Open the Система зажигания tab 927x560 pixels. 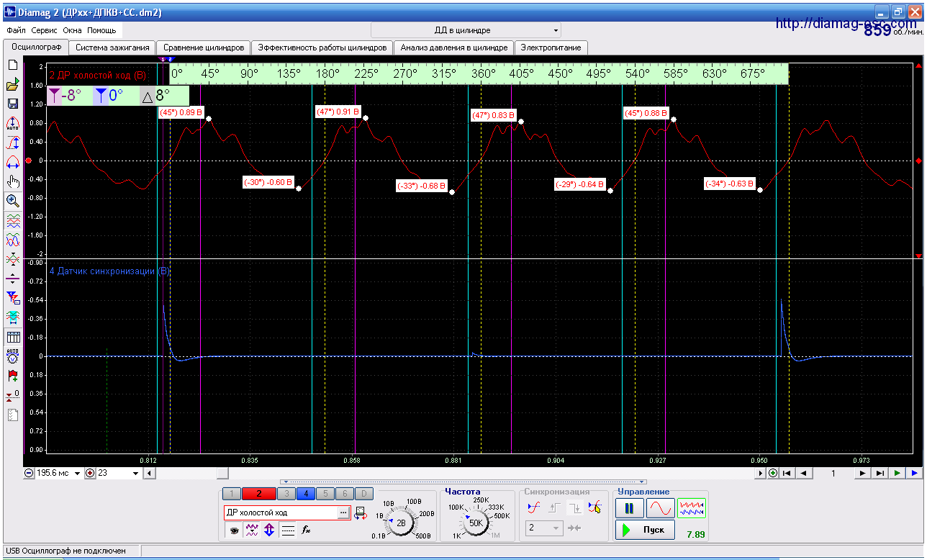(x=113, y=48)
